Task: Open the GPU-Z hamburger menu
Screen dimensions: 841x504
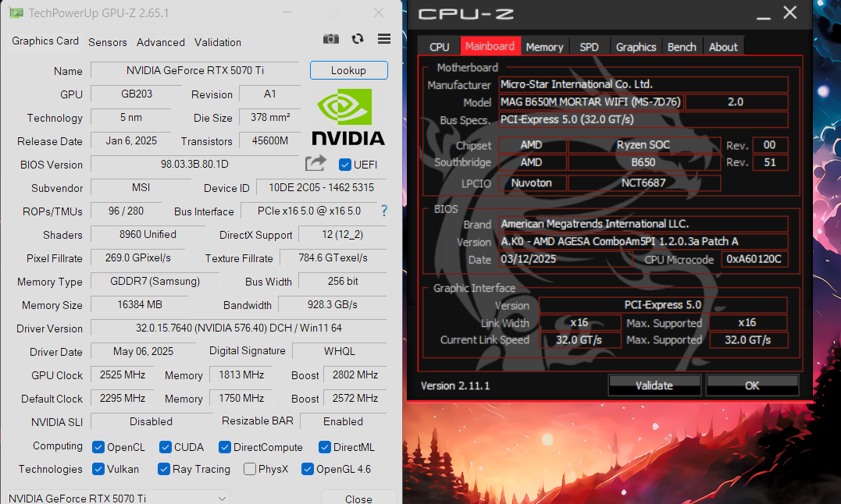Action: (384, 39)
